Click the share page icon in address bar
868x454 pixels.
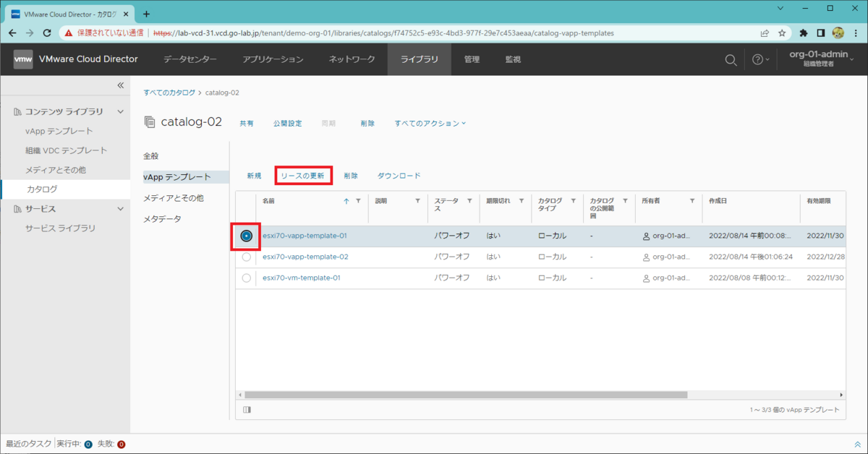click(765, 33)
